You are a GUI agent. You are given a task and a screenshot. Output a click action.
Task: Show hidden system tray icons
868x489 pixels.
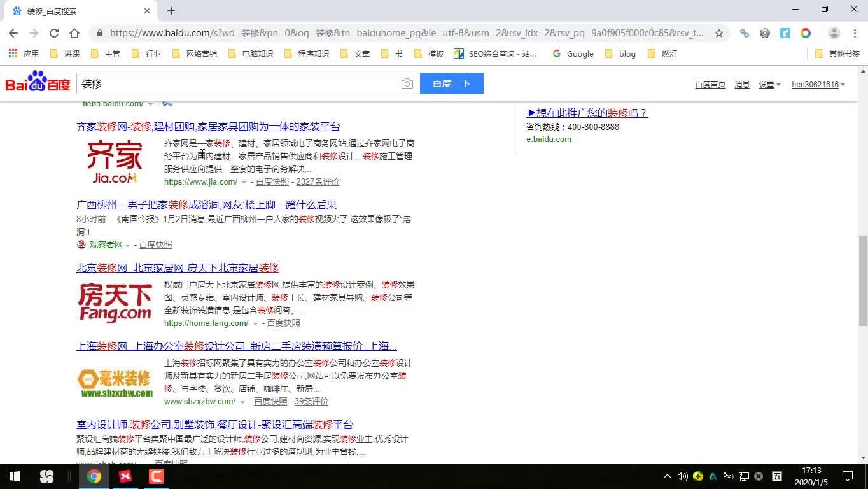point(667,476)
